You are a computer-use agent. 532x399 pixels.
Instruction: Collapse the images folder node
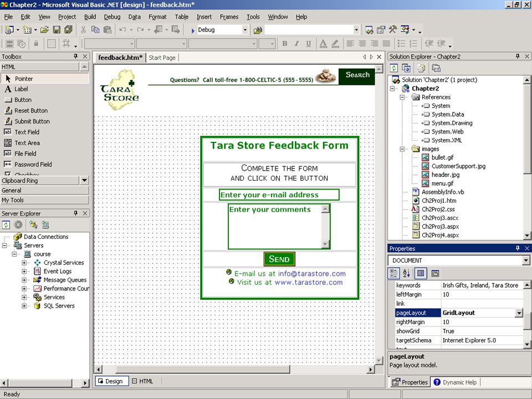402,149
